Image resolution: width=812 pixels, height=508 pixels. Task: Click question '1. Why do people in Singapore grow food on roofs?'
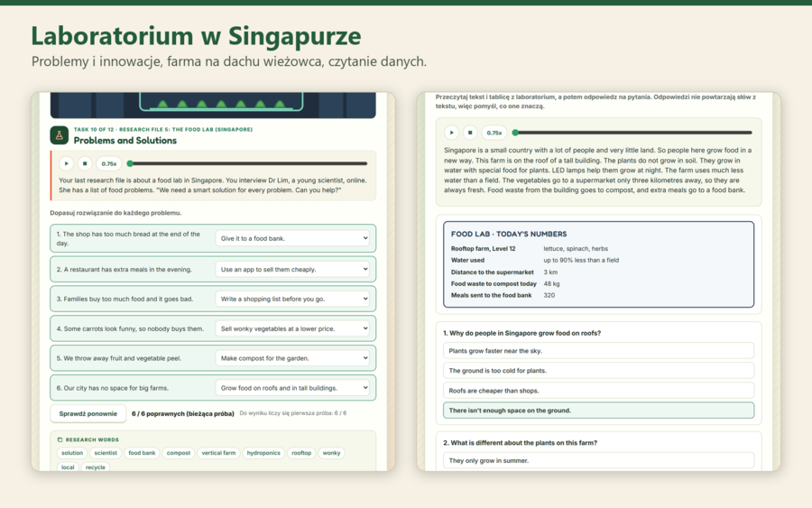click(x=522, y=333)
